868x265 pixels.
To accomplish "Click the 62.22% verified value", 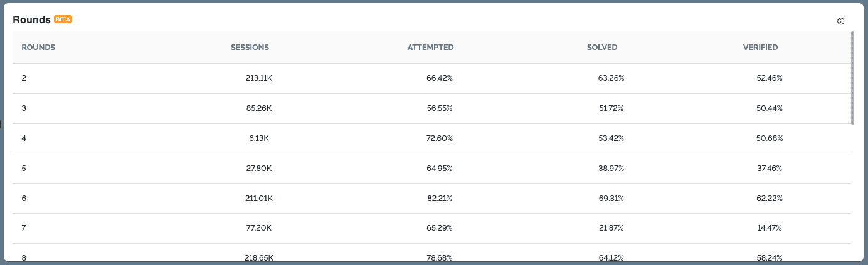I will point(769,199).
